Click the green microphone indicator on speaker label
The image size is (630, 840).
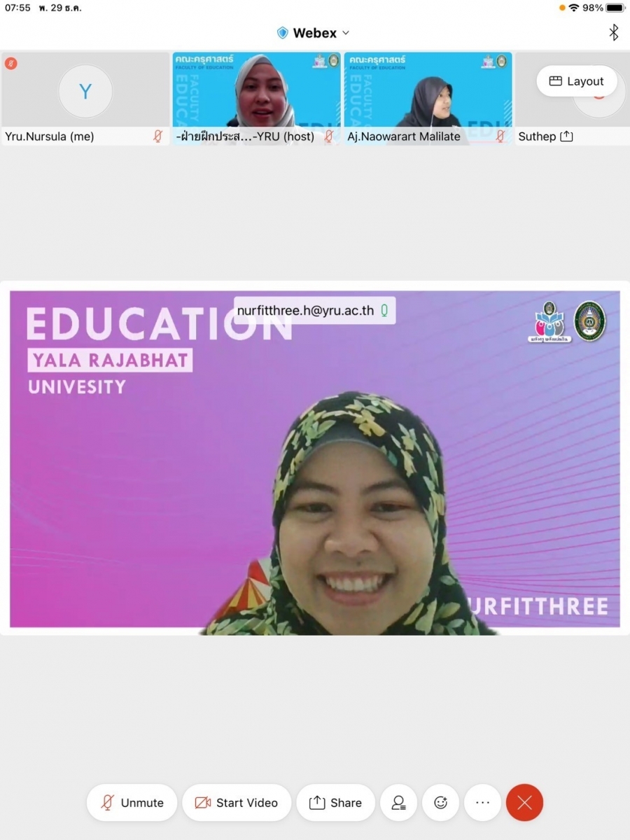point(384,311)
